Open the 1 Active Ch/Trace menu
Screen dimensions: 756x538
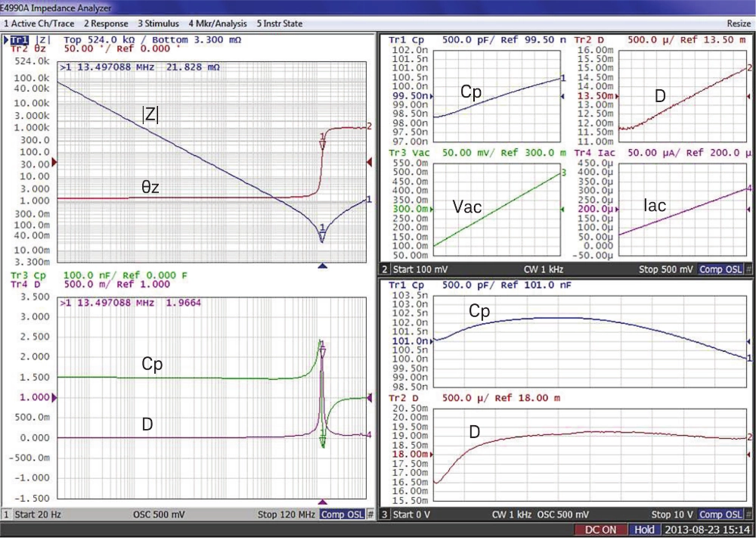tap(39, 23)
